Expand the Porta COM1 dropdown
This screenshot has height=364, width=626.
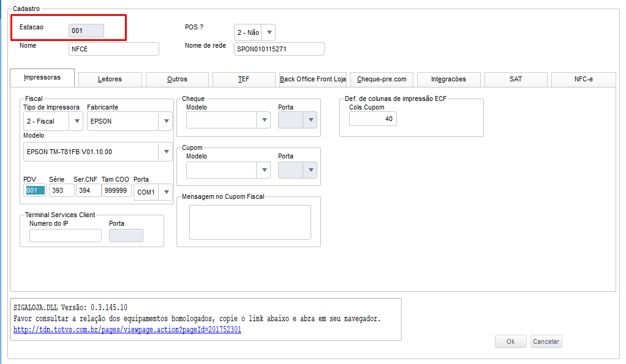click(165, 192)
